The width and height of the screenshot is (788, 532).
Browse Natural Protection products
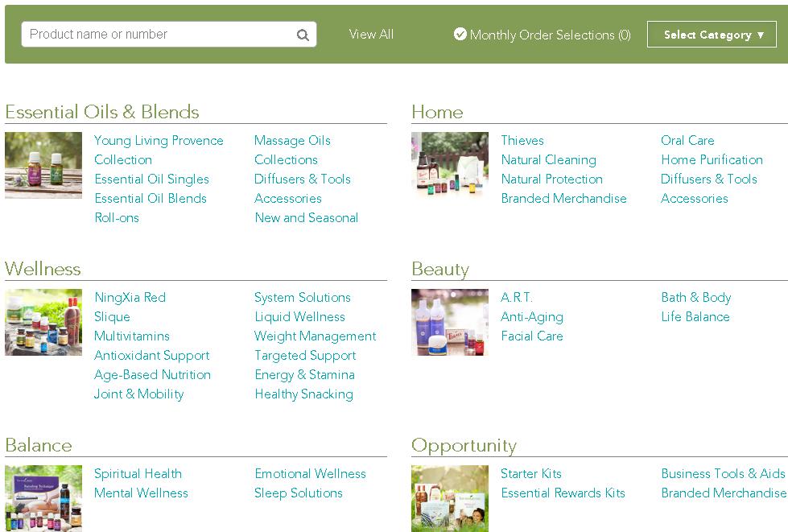(x=551, y=179)
